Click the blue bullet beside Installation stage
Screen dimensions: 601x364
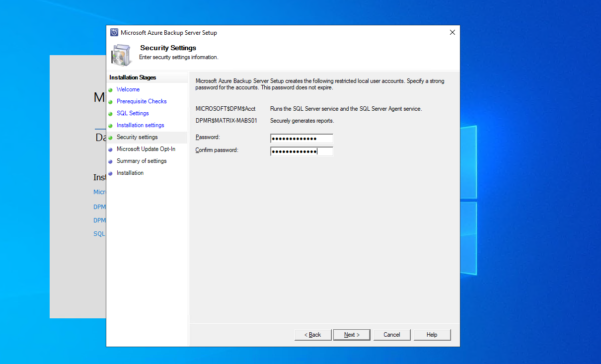(x=110, y=173)
